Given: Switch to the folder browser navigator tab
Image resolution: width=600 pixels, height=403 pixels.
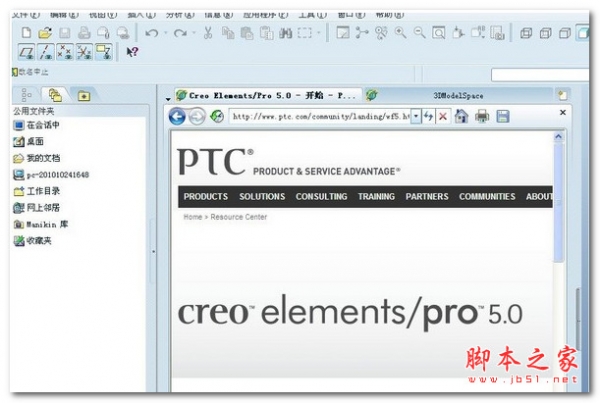Looking at the screenshot, I should click(55, 95).
